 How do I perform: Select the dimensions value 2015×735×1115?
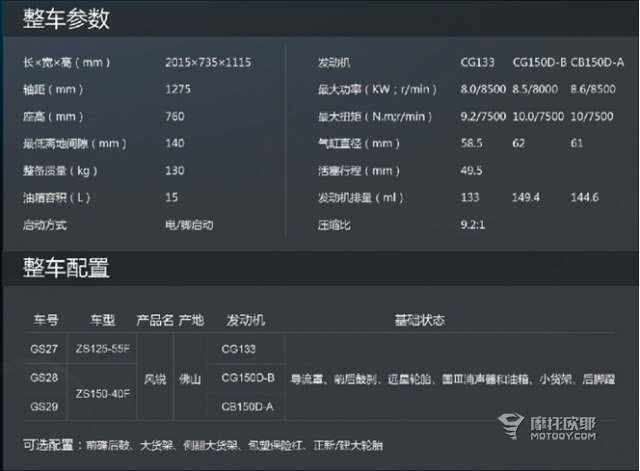(208, 62)
